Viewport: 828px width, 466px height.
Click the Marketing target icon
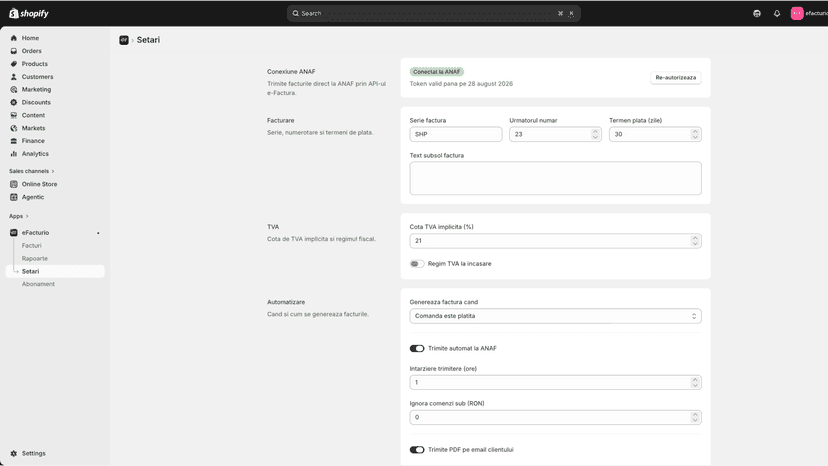[x=14, y=89]
